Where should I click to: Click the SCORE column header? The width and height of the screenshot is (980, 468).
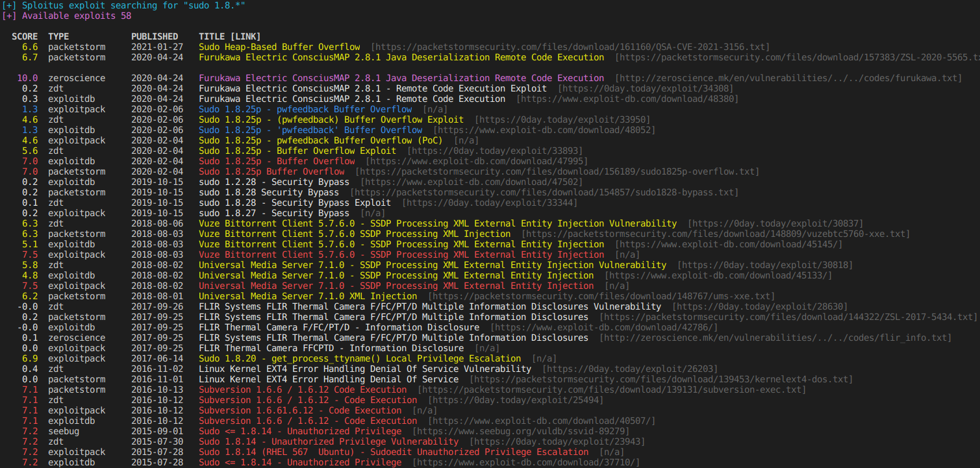(25, 36)
